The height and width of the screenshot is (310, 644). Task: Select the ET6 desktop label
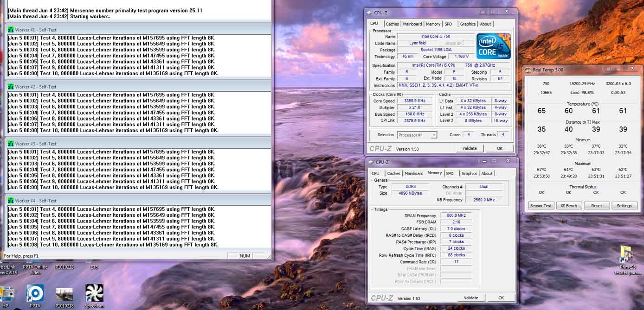pyautogui.click(x=94, y=267)
